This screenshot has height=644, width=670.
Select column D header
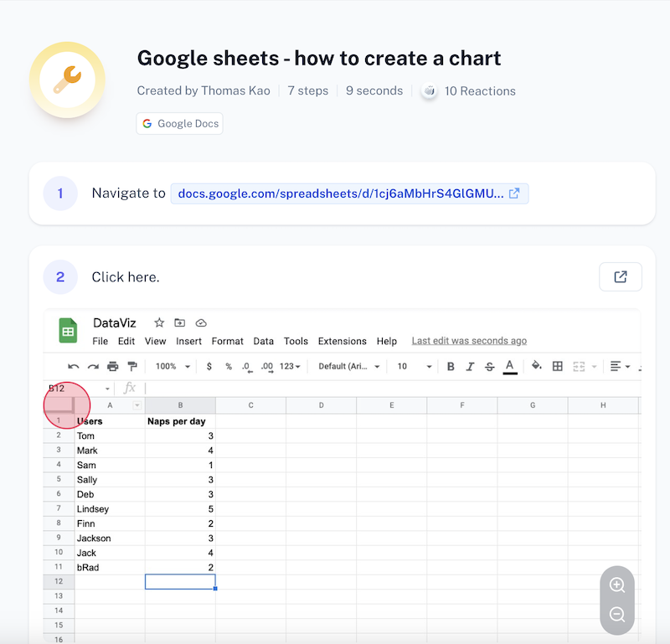[322, 405]
